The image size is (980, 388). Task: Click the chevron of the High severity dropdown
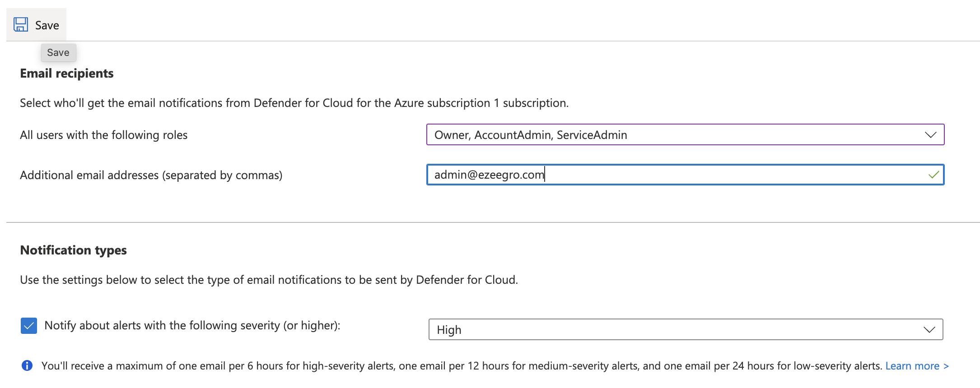929,330
